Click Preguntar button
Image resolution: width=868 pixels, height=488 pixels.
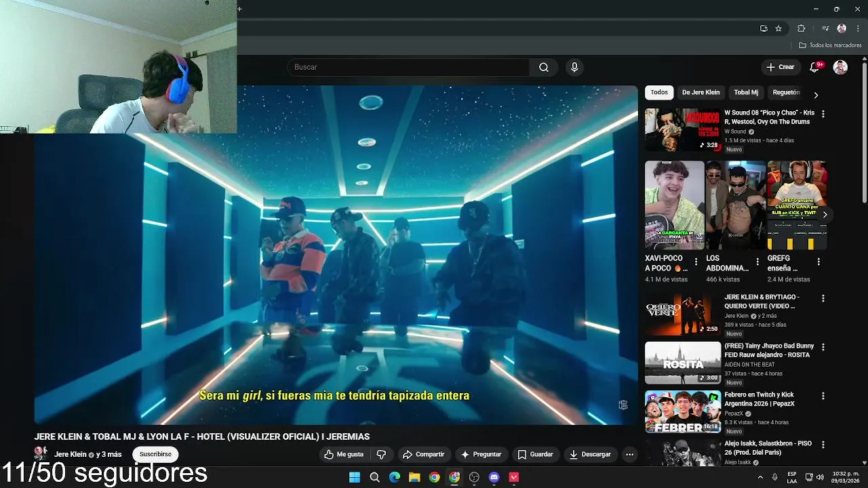point(481,454)
